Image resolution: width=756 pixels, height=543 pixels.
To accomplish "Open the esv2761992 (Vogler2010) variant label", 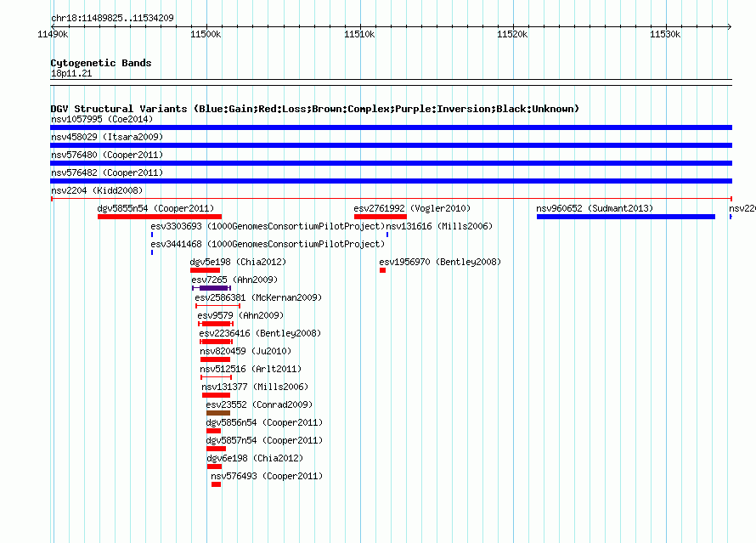I will 412,208.
